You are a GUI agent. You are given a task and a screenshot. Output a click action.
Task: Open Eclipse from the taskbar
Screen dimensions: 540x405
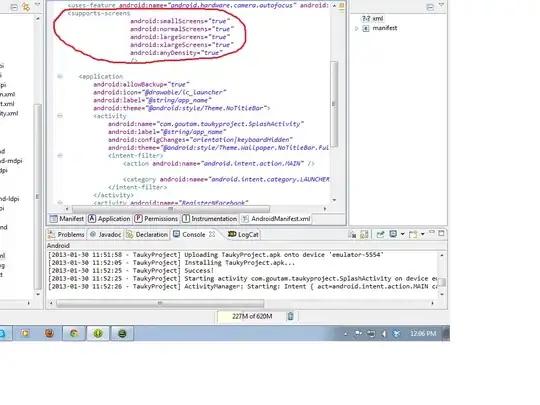(122, 333)
